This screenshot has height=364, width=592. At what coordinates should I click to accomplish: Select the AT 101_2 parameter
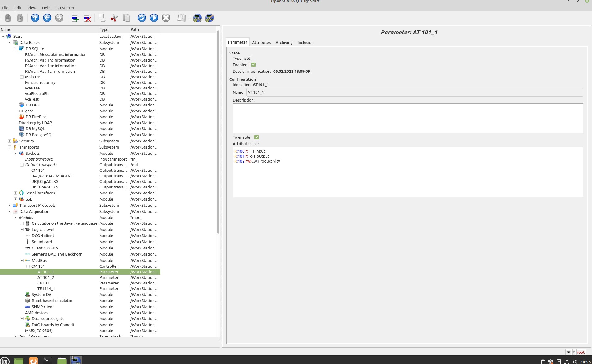(x=45, y=278)
